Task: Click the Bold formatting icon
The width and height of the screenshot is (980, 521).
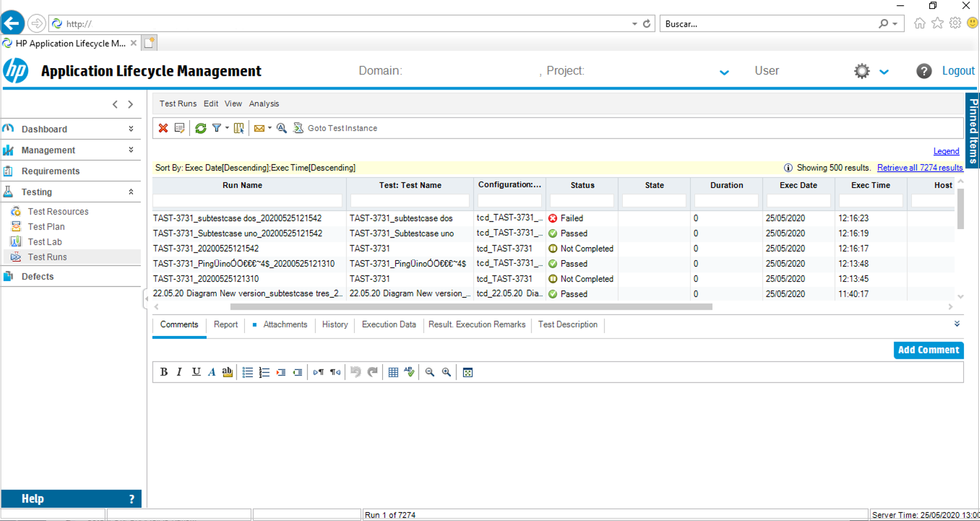Action: click(x=164, y=372)
